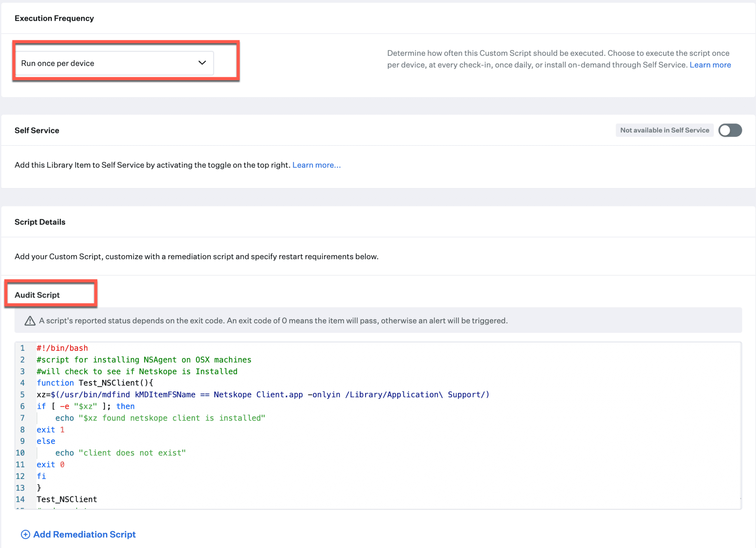Click Add Remediation Script

tap(84, 534)
